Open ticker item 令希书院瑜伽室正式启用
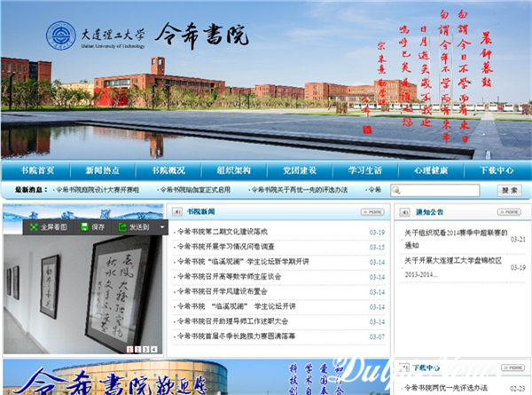The image size is (532, 395). pyautogui.click(x=194, y=190)
